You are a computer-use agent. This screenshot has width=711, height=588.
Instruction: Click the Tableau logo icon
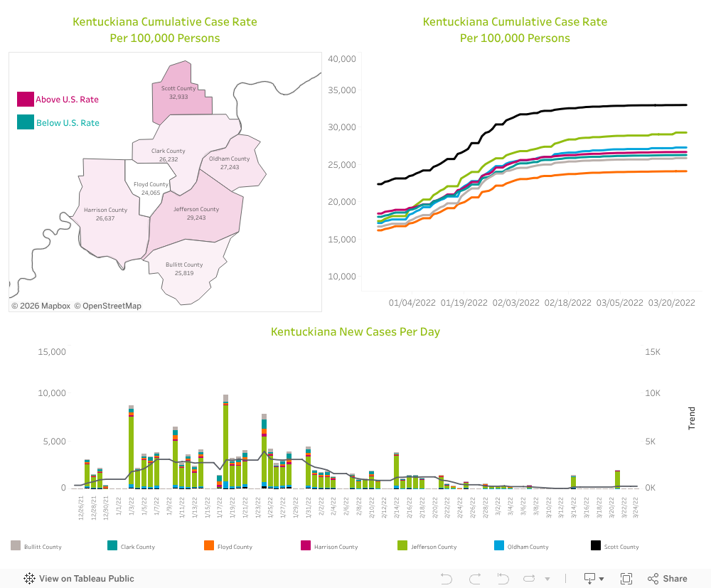(30, 578)
